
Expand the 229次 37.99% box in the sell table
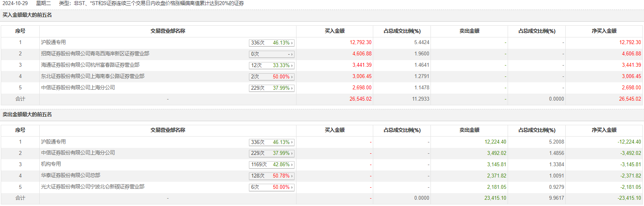pyautogui.click(x=272, y=153)
